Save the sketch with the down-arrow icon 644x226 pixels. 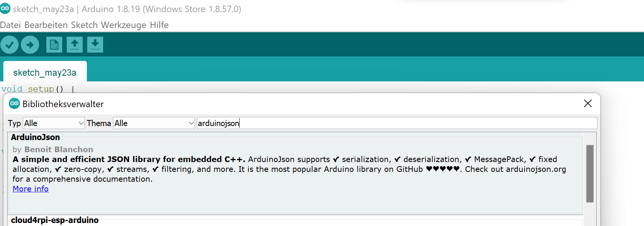(x=95, y=45)
